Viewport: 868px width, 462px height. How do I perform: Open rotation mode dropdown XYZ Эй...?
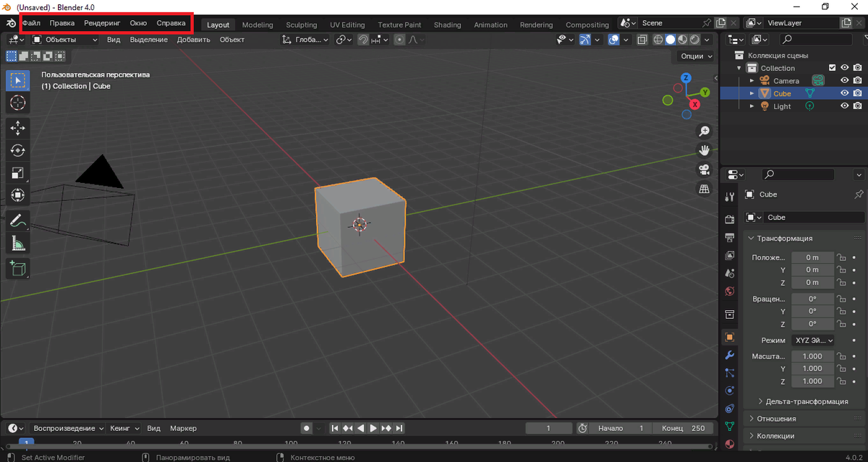813,340
